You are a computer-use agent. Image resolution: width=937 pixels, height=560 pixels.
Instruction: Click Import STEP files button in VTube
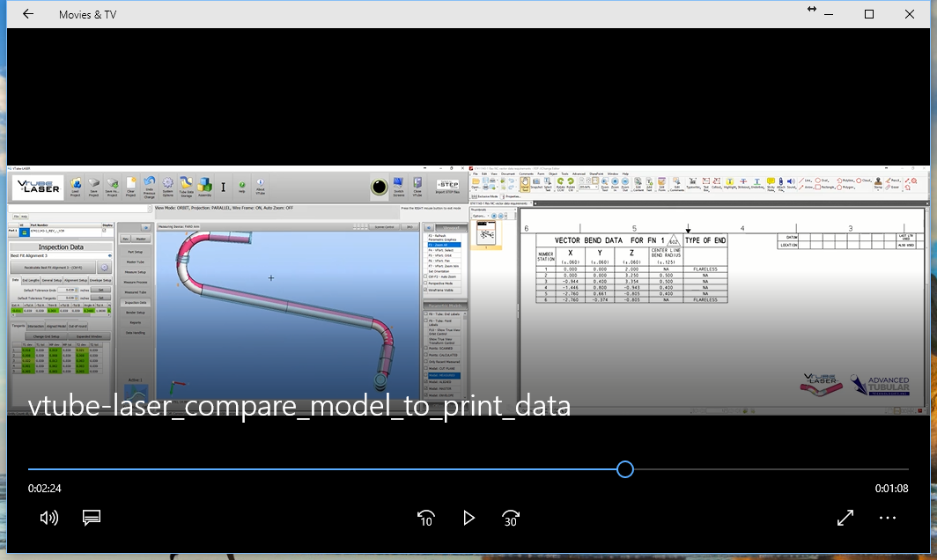[447, 187]
